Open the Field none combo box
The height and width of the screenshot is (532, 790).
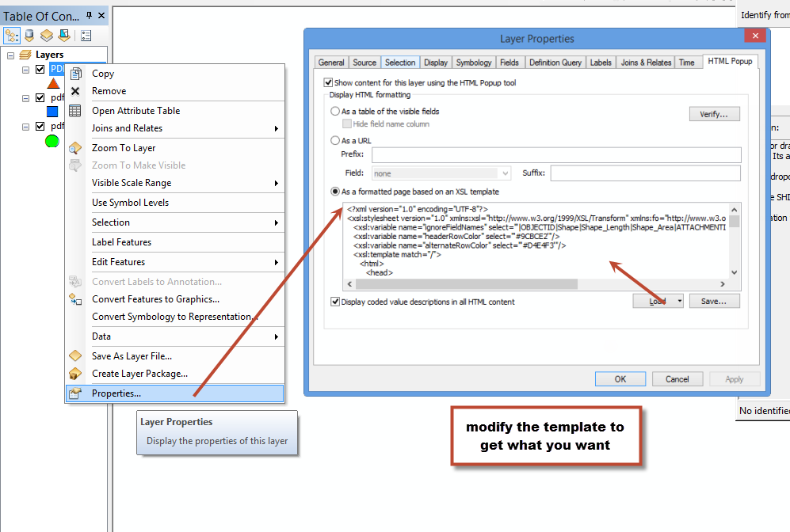click(441, 173)
